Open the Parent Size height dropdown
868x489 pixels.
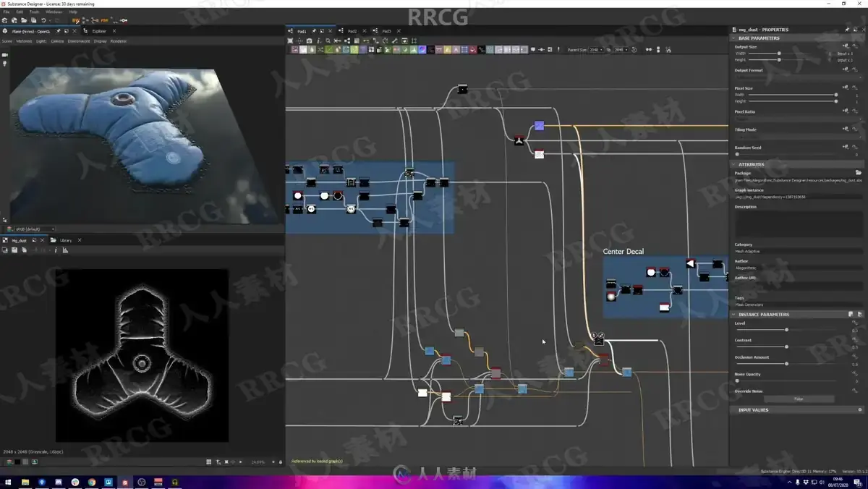tap(621, 50)
